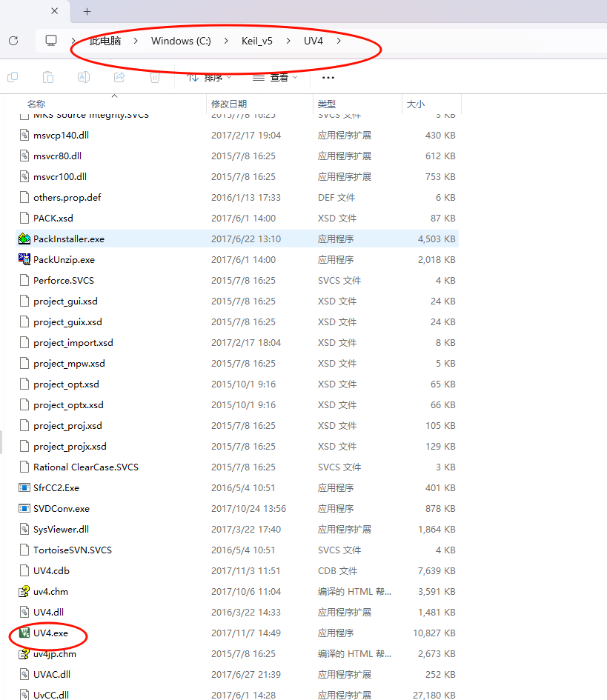Open the 排序 sort dropdown
This screenshot has height=700, width=607.
[209, 78]
